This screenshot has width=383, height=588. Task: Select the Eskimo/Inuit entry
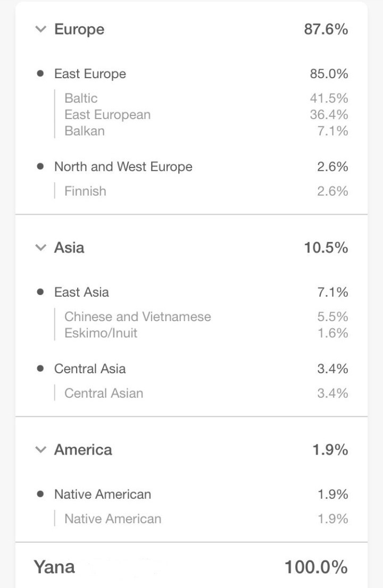coord(101,333)
